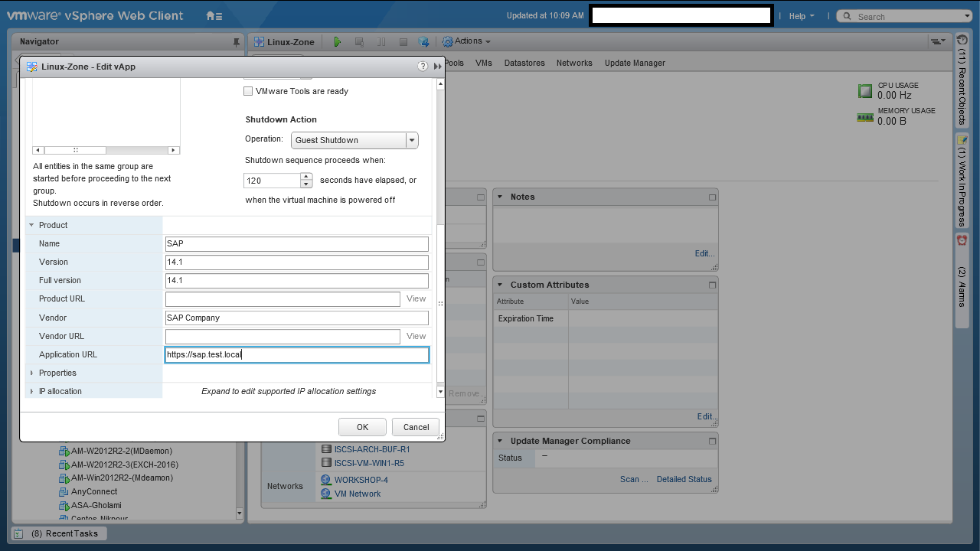This screenshot has height=551, width=980.
Task: Open the Actions menu
Action: pyautogui.click(x=466, y=41)
